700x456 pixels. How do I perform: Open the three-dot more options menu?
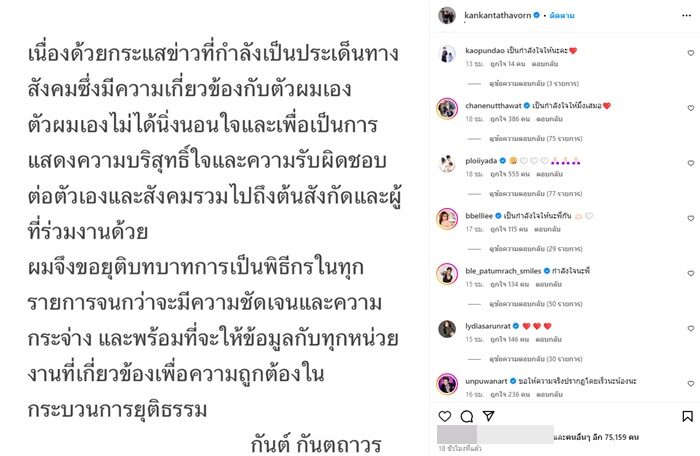tap(687, 16)
